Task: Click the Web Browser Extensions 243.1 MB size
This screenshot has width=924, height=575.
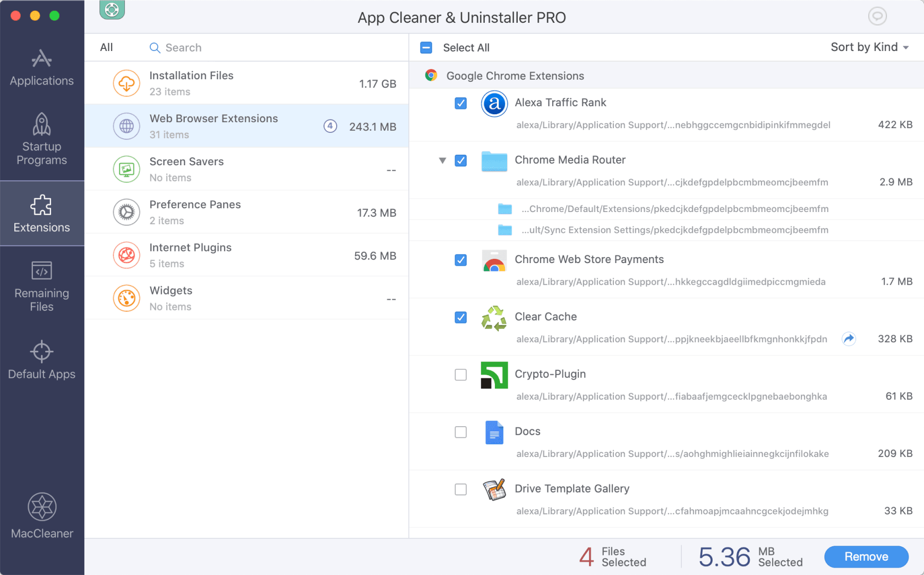Action: coord(373,126)
